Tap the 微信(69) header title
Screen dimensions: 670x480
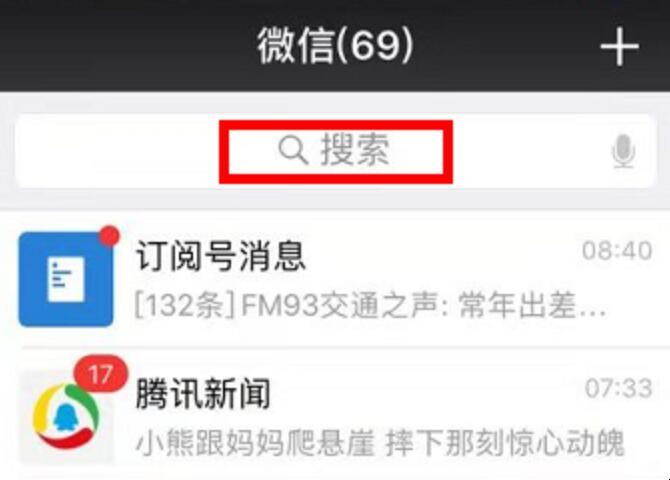[x=335, y=45]
